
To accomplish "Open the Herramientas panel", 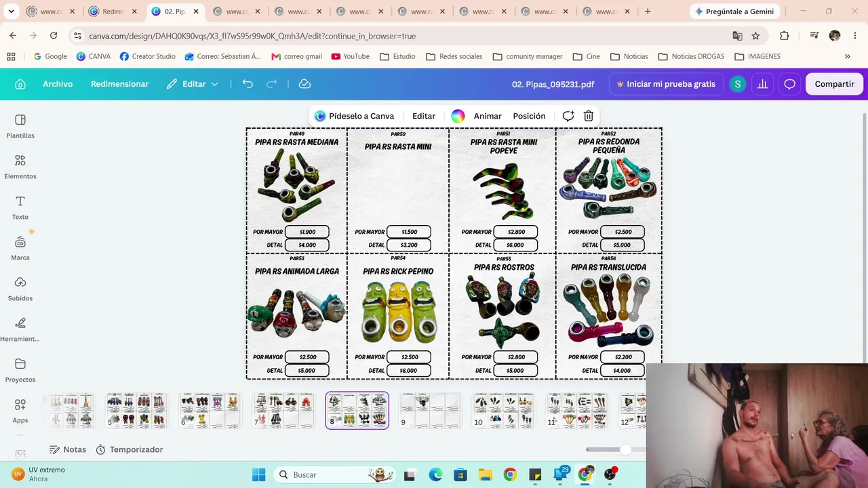I will 20,329.
